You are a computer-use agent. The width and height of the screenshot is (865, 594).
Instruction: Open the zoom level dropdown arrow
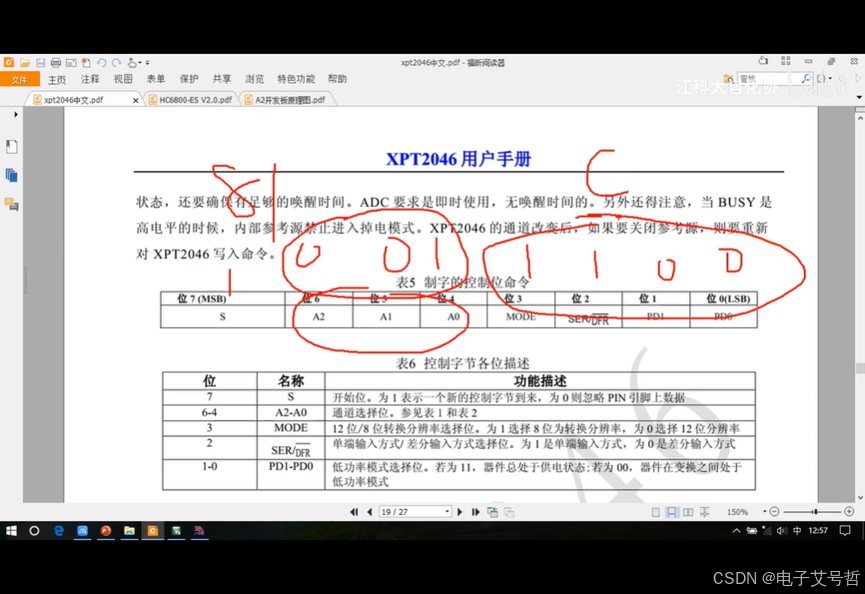[765, 512]
